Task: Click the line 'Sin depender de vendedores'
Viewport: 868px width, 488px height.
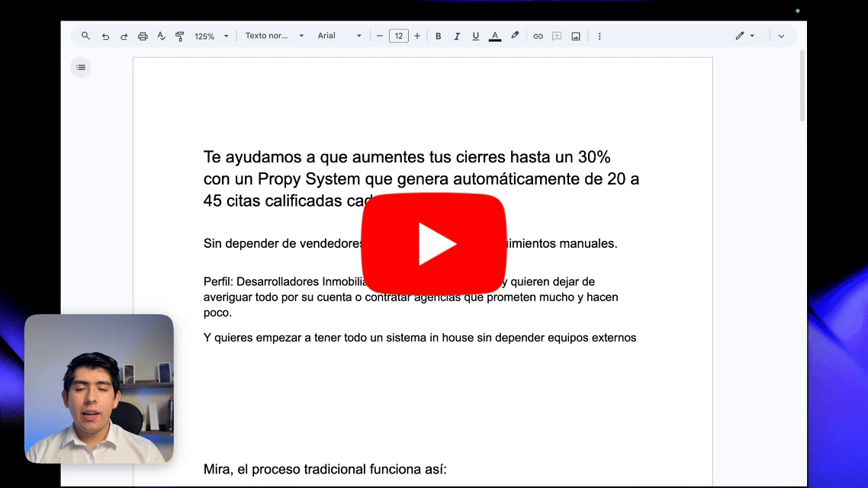Action: [410, 243]
